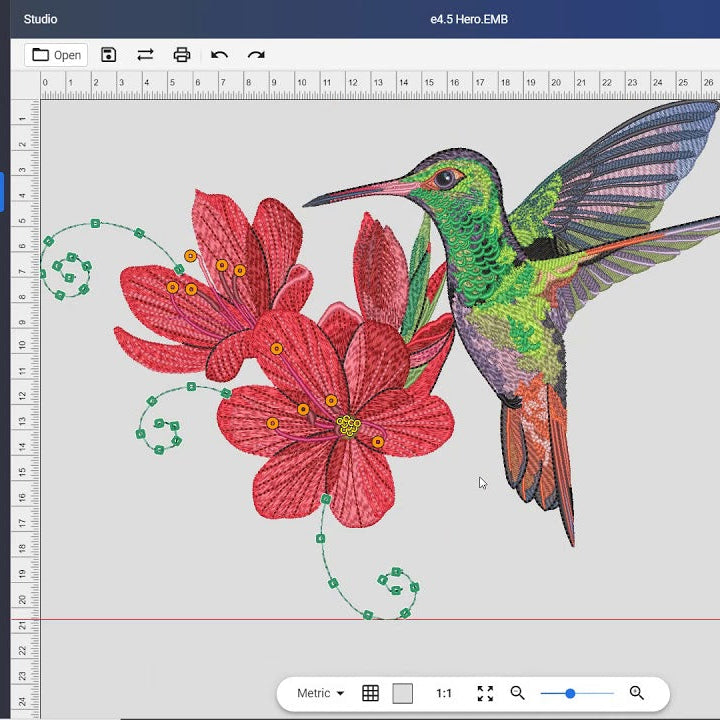Toggle the grid display

click(x=370, y=693)
